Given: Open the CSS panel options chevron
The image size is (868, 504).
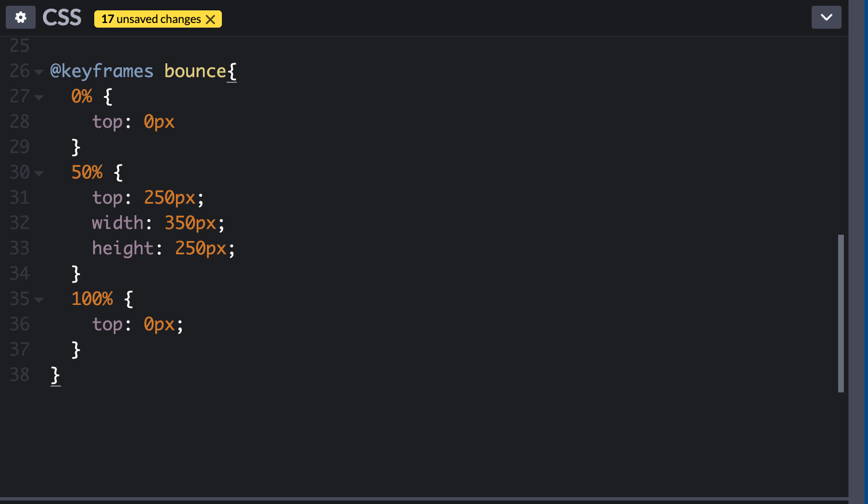Looking at the screenshot, I should click(x=826, y=17).
